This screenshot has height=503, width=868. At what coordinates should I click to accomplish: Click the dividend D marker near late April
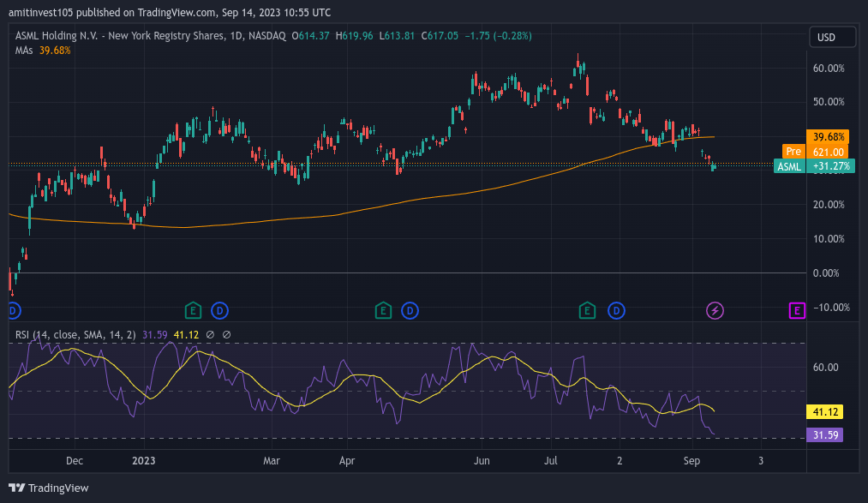tap(410, 311)
